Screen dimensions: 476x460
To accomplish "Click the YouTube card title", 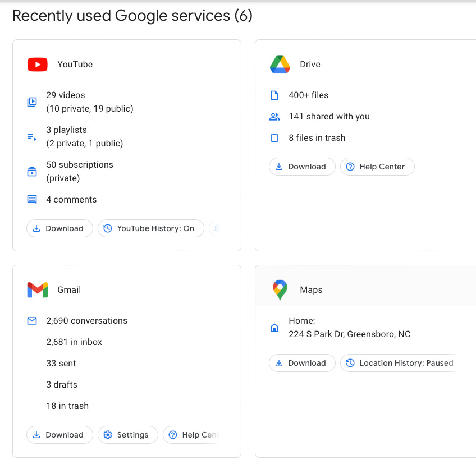I will pos(75,65).
